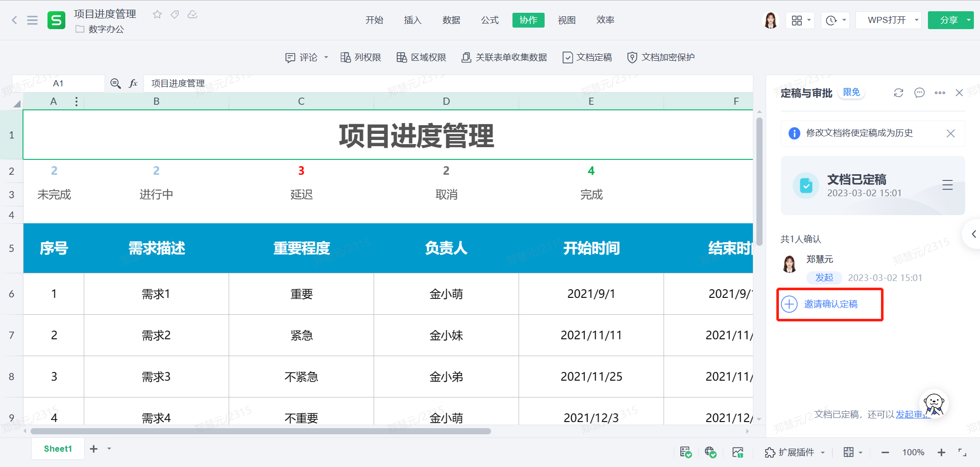Expand the WPS打开 dropdown arrow
This screenshot has width=980, height=467.
[x=917, y=20]
